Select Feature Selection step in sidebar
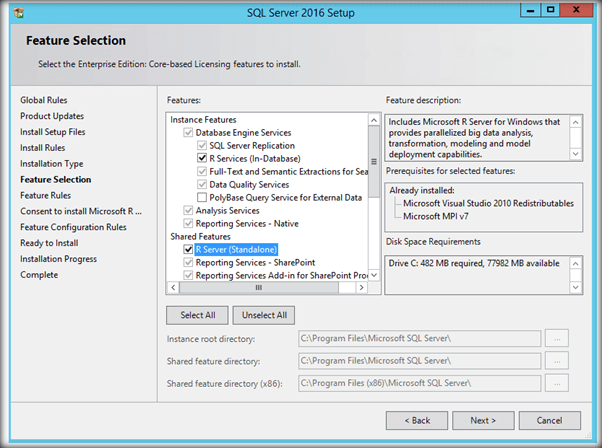Image resolution: width=602 pixels, height=448 pixels. [56, 180]
